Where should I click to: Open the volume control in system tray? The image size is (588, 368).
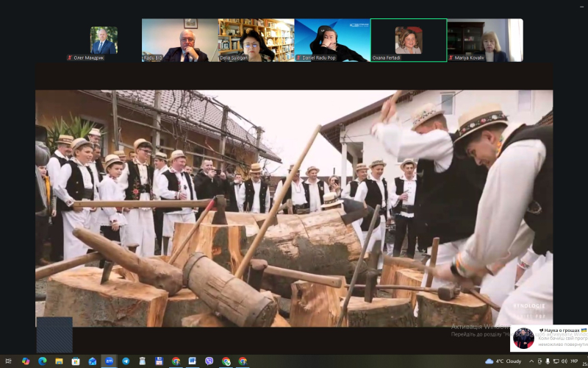click(564, 361)
